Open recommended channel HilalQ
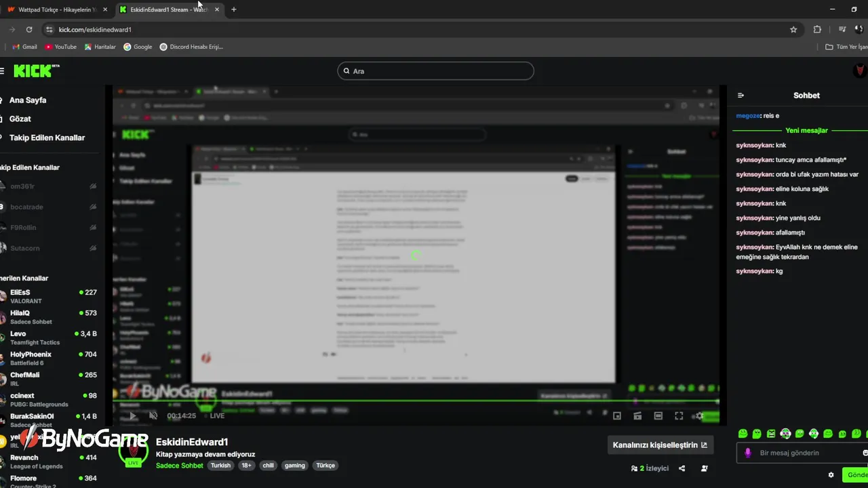The height and width of the screenshot is (488, 868). 49,317
